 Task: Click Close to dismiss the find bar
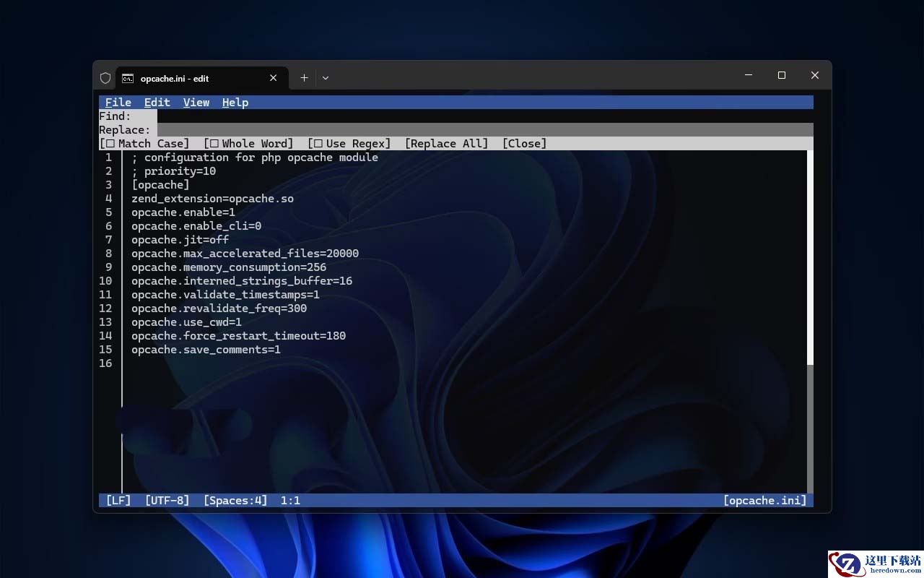(524, 144)
